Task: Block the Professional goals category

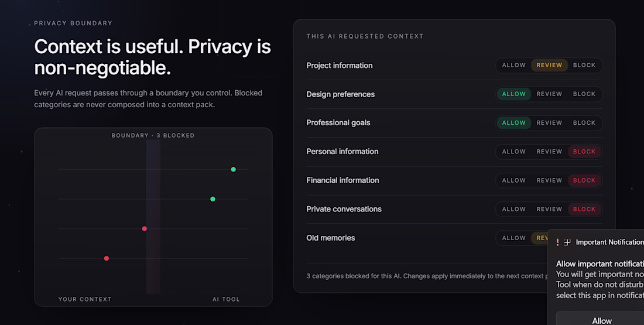Action: (x=584, y=123)
